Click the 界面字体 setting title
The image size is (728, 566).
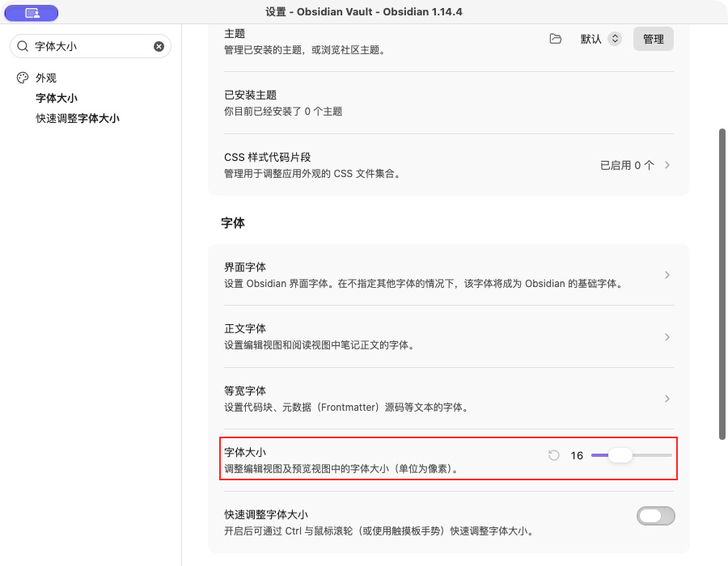tap(245, 268)
